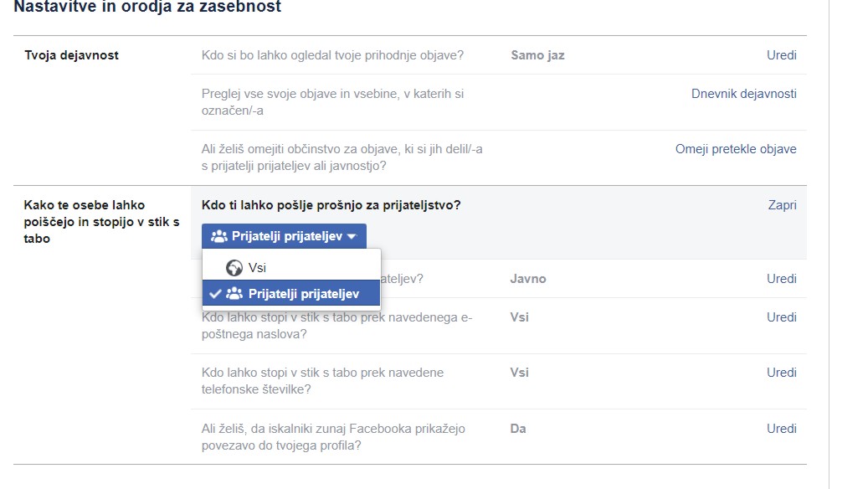Click the checkmark icon in the selected dropdown option
Viewport: 868px width, 489px height.
click(x=215, y=294)
